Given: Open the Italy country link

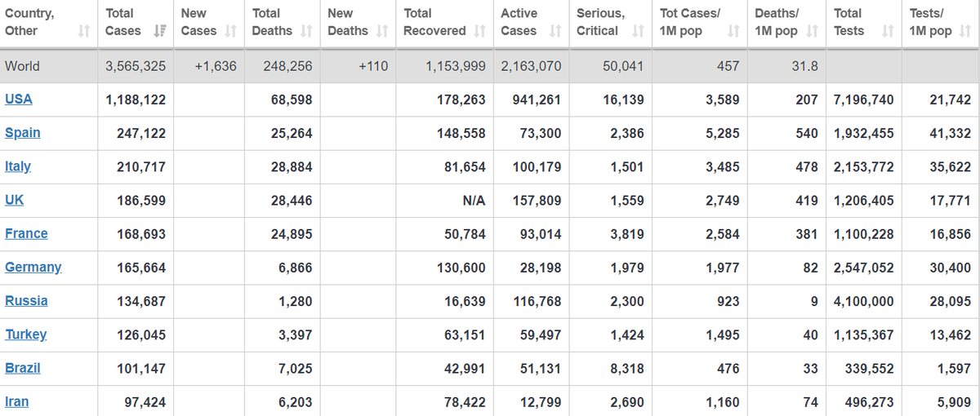Looking at the screenshot, I should [x=18, y=166].
